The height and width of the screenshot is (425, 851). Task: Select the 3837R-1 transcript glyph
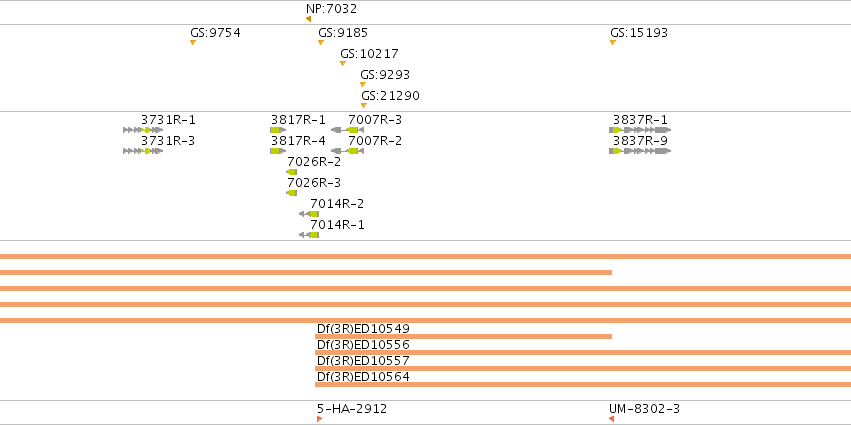640,130
